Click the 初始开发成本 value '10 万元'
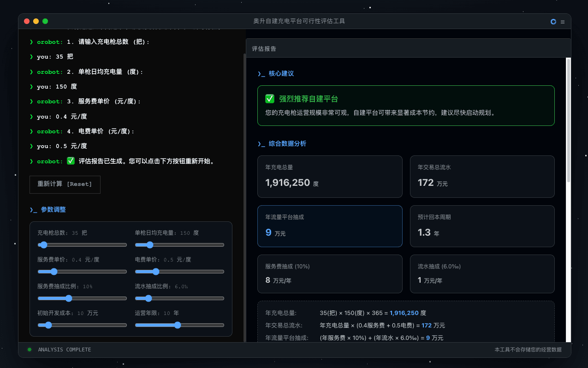 tap(88, 313)
